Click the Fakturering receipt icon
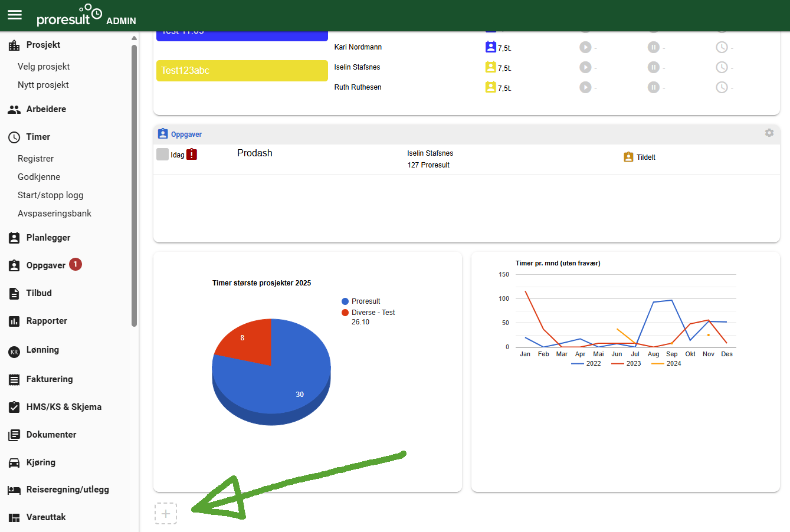The width and height of the screenshot is (790, 532). point(14,380)
